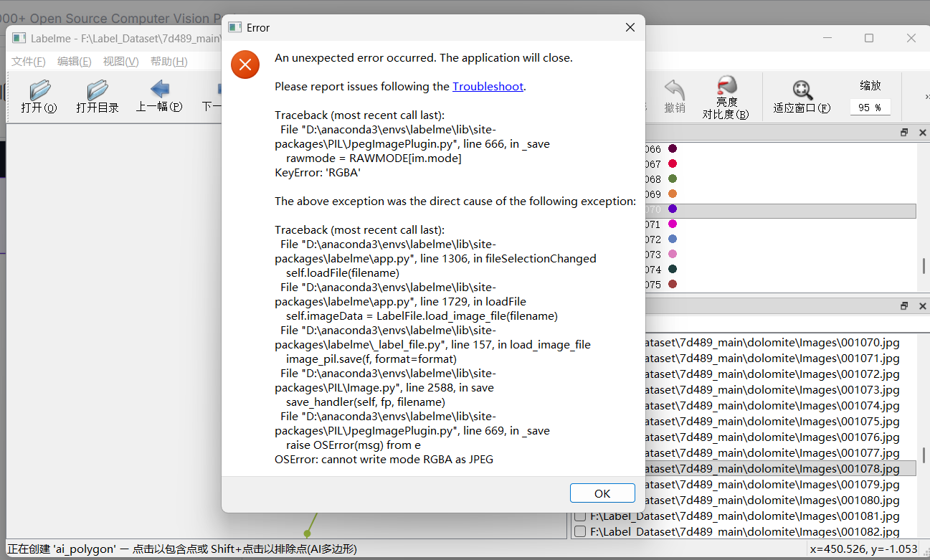The height and width of the screenshot is (560, 930).
Task: Click the red error icon in dialog
Action: [x=245, y=65]
